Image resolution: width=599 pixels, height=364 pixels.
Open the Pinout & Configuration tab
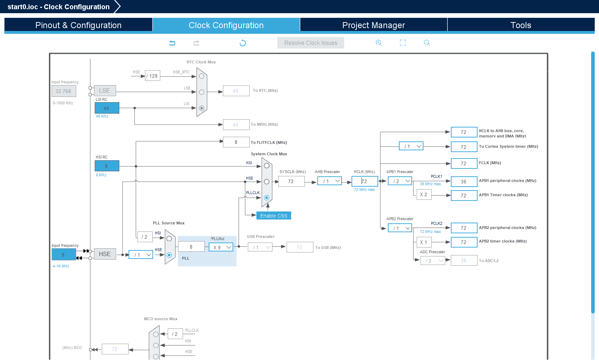[x=78, y=25]
